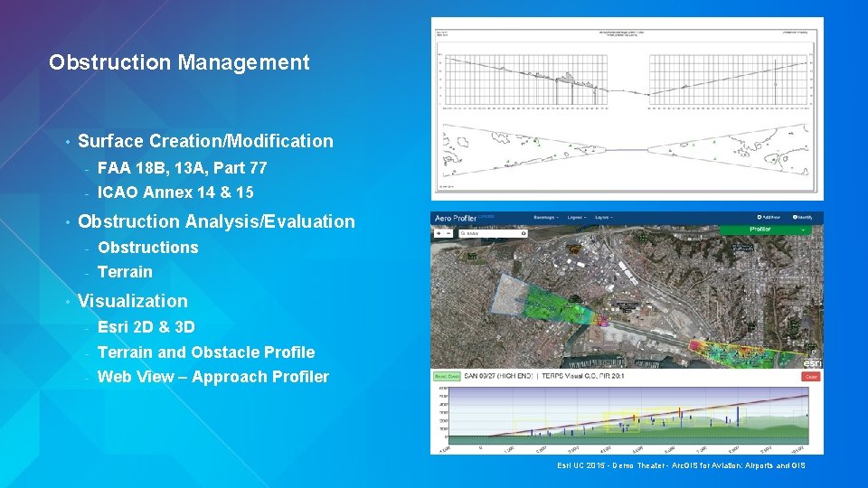Image resolution: width=868 pixels, height=488 pixels.
Task: Open the Basemaps dropdown menu
Action: (546, 218)
